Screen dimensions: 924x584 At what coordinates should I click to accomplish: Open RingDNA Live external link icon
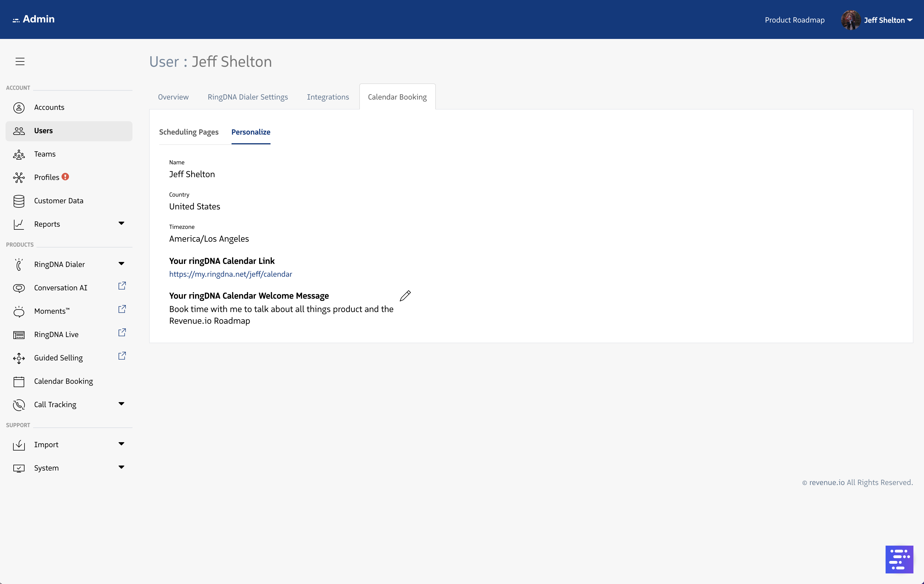click(122, 332)
